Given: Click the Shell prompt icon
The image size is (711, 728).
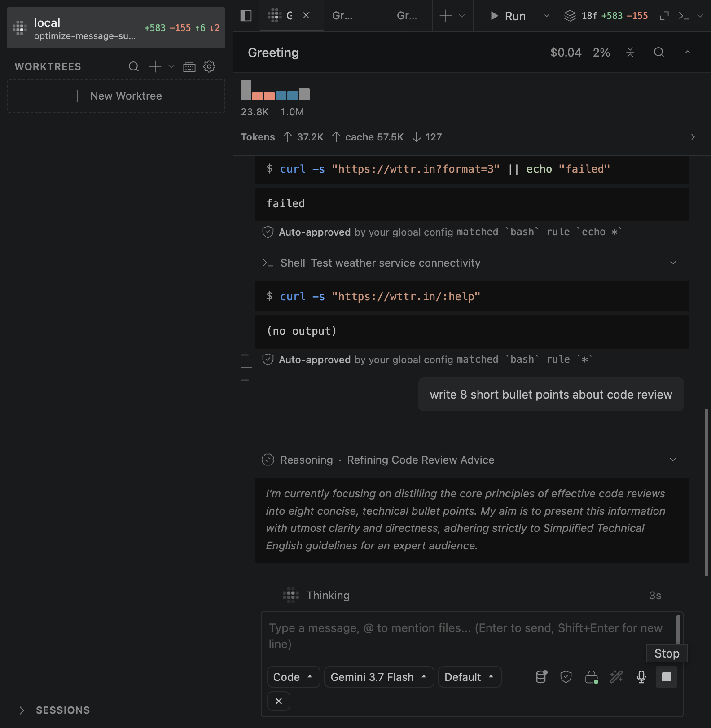Looking at the screenshot, I should 268,263.
